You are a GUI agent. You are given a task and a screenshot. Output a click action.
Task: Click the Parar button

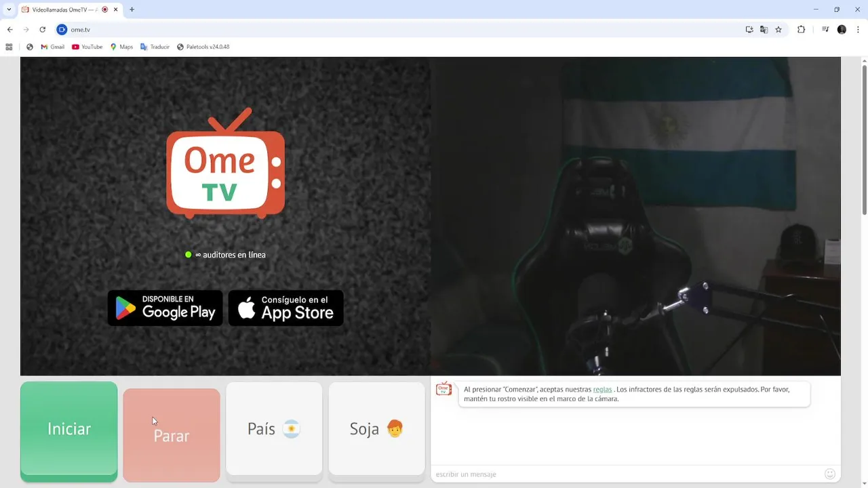(172, 435)
